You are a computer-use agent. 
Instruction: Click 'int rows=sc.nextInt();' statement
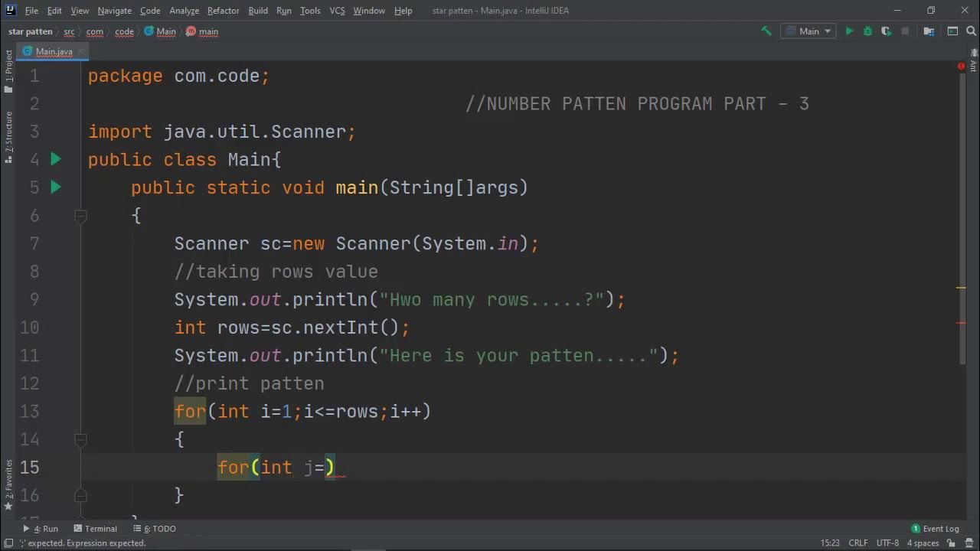point(292,328)
